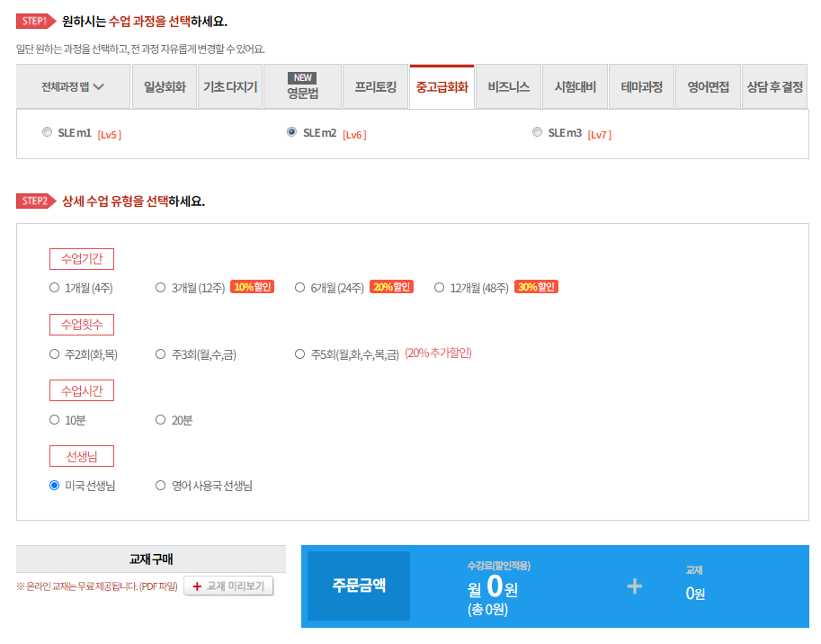Choose the 6개월 (24주) course period
The image size is (821, 644).
pyautogui.click(x=300, y=288)
